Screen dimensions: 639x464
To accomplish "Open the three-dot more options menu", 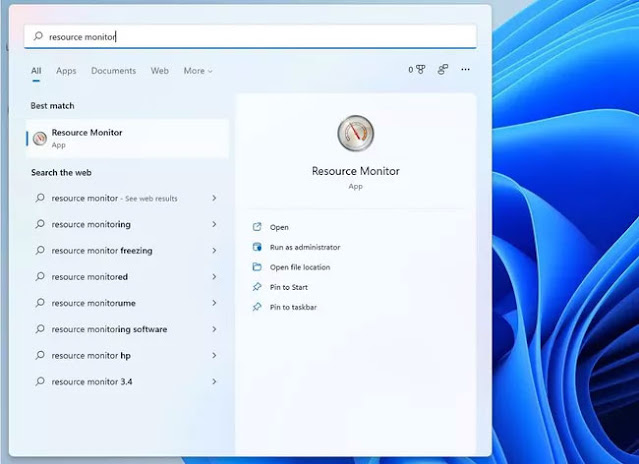I will (x=465, y=70).
